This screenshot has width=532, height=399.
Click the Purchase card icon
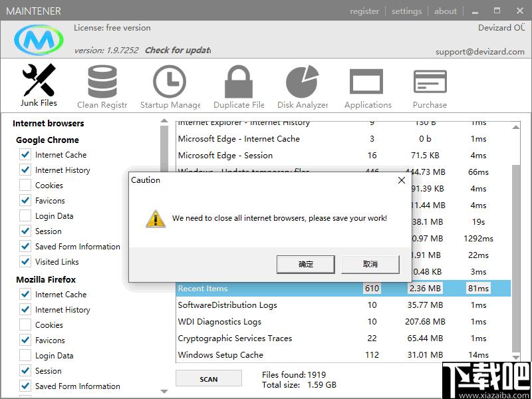point(430,81)
